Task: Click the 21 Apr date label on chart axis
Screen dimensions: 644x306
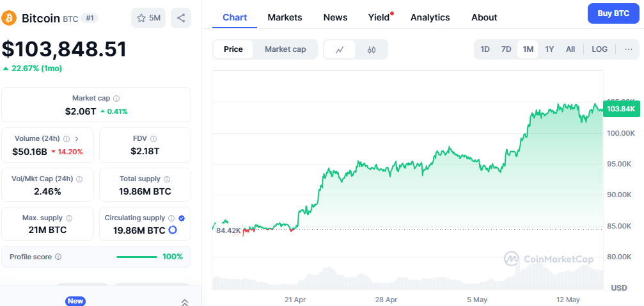Action: (295, 300)
